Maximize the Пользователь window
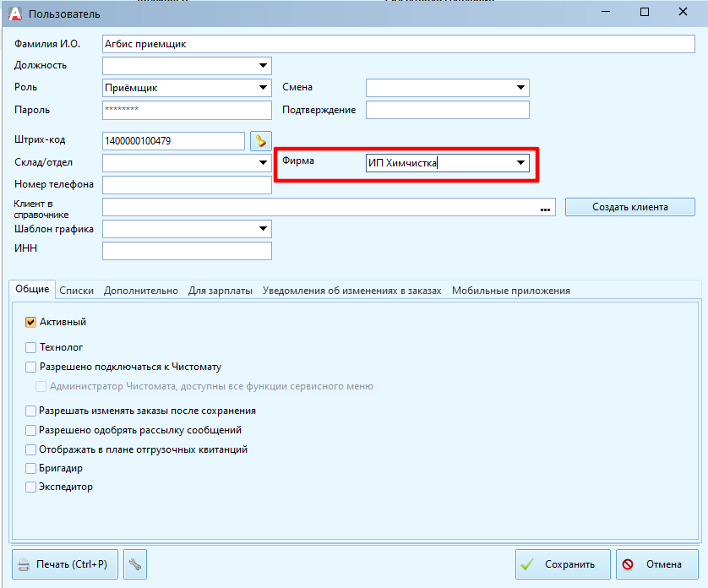708x588 pixels. pos(645,12)
